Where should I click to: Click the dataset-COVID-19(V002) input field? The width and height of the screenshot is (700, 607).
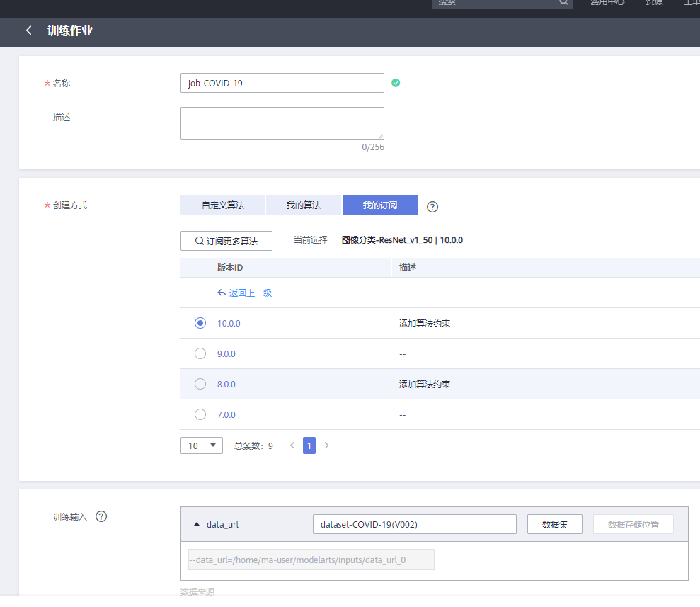[415, 524]
